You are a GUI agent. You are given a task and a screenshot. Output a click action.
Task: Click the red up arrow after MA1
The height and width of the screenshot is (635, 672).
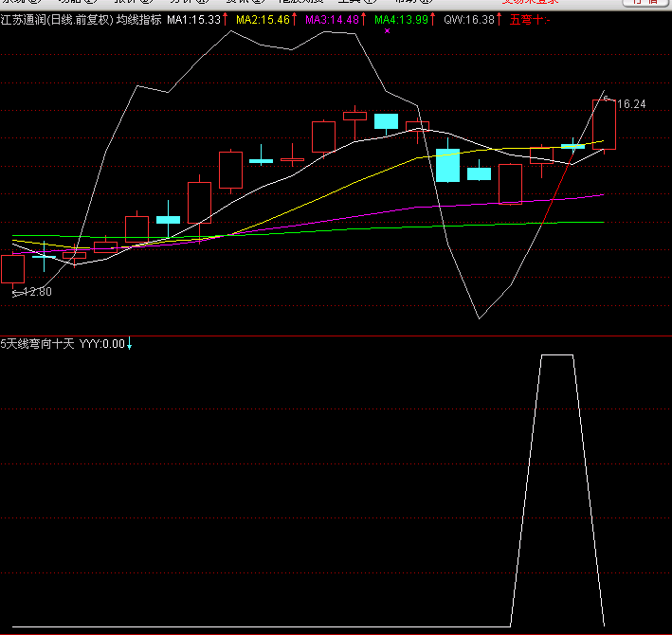226,19
